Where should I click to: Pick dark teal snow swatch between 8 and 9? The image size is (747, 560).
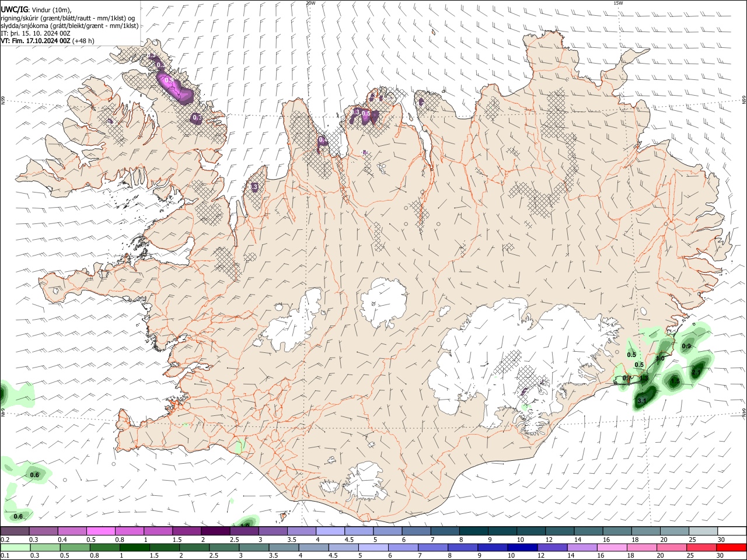[474, 531]
